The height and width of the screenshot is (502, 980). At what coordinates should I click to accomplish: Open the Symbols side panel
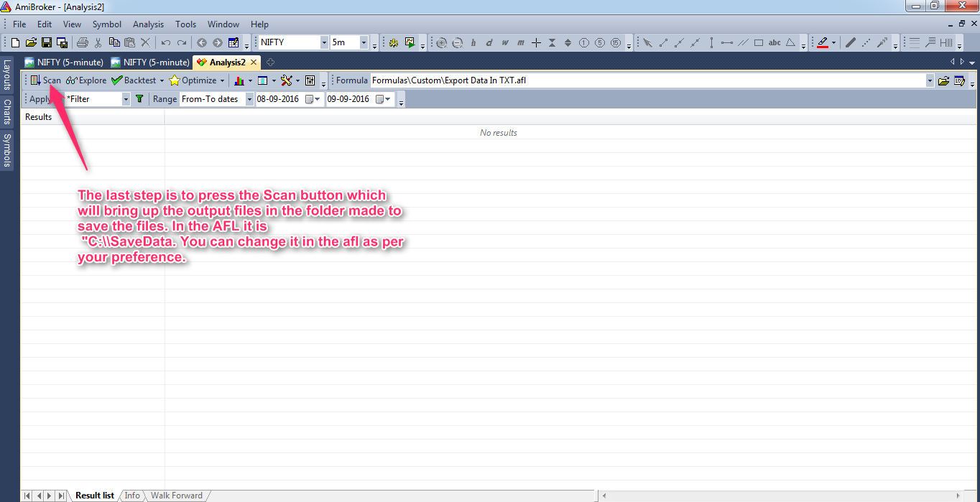click(x=6, y=149)
